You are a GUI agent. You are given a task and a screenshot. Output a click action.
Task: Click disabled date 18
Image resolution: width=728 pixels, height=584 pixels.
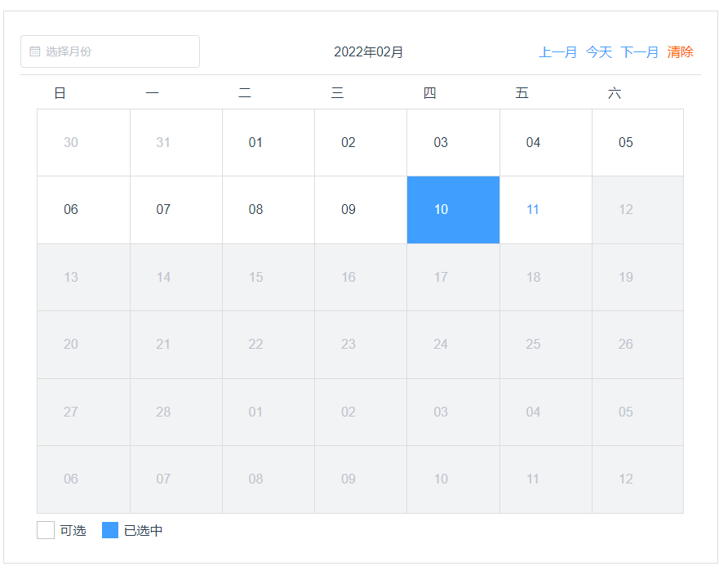[546, 278]
